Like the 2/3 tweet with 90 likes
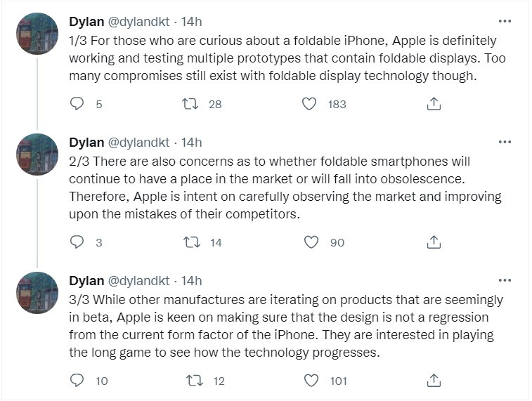 [309, 242]
